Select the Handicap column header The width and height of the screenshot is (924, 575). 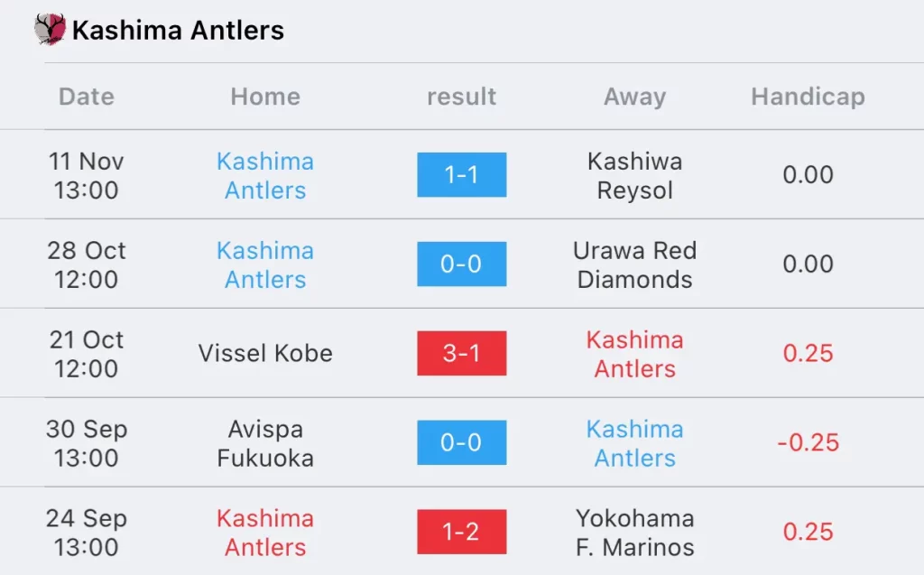pos(808,96)
